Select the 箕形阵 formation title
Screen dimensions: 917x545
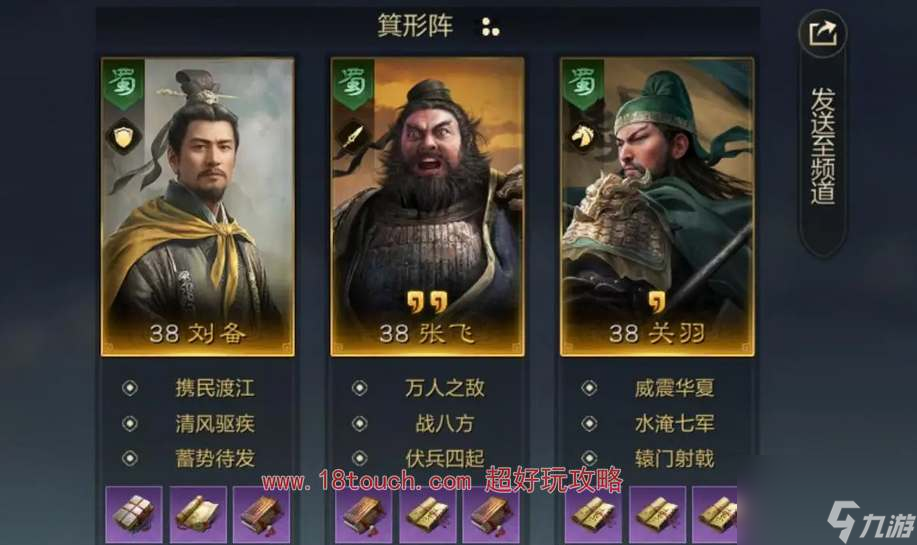coord(415,25)
